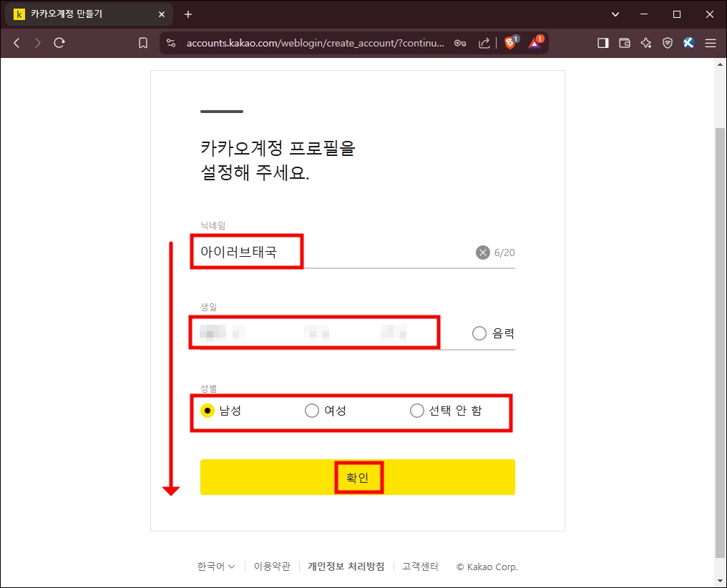The width and height of the screenshot is (727, 588).
Task: Maximize the browser window
Action: [x=677, y=14]
